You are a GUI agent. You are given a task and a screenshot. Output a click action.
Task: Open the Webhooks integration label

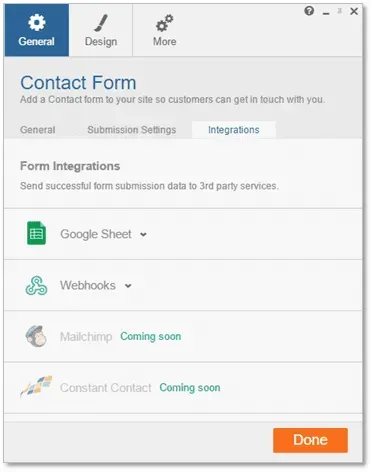[x=88, y=285]
